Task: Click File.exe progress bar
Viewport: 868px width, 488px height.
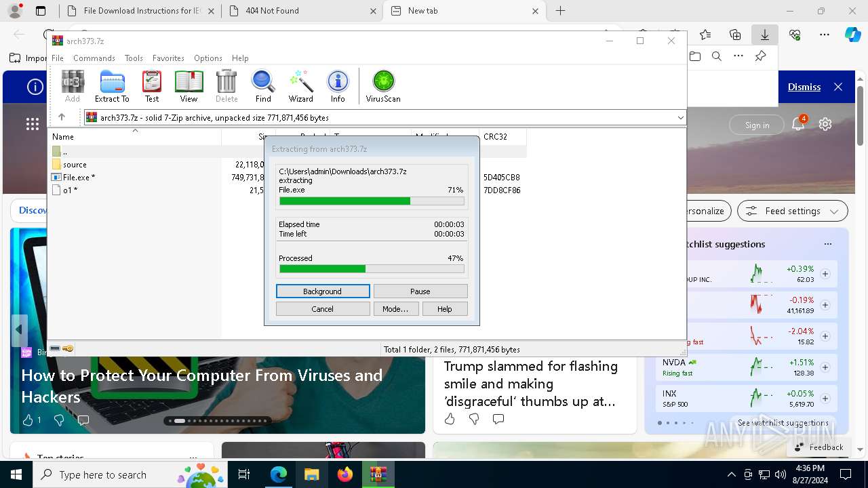Action: pyautogui.click(x=372, y=201)
